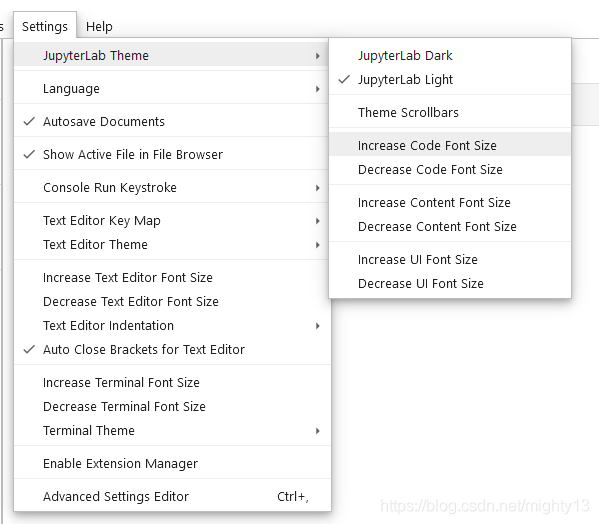
Task: Click Decrease Code Font Size
Action: (x=450, y=170)
